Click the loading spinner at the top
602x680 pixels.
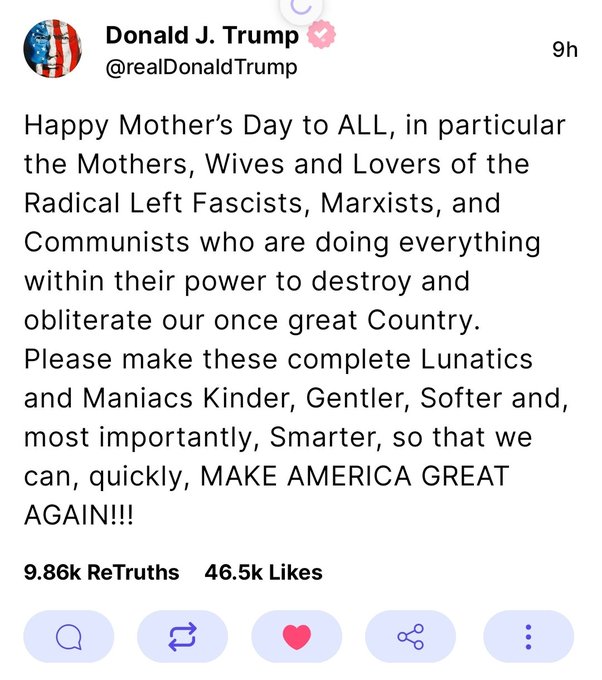[300, 6]
